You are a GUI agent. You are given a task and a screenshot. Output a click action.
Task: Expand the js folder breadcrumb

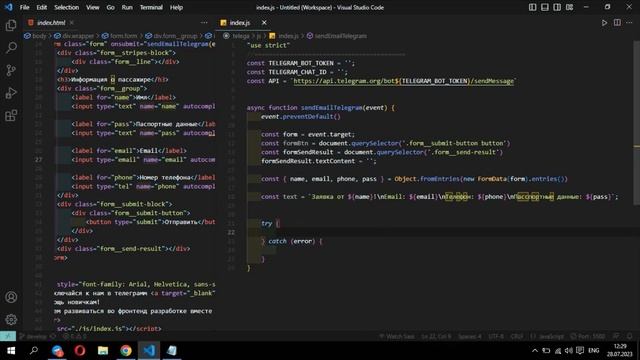[x=259, y=36]
